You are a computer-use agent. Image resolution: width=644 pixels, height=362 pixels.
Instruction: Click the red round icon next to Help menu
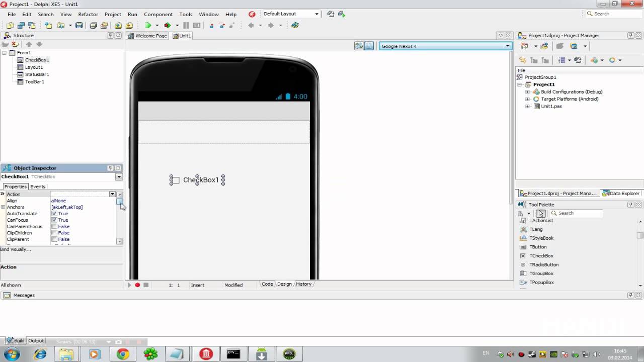[252, 14]
